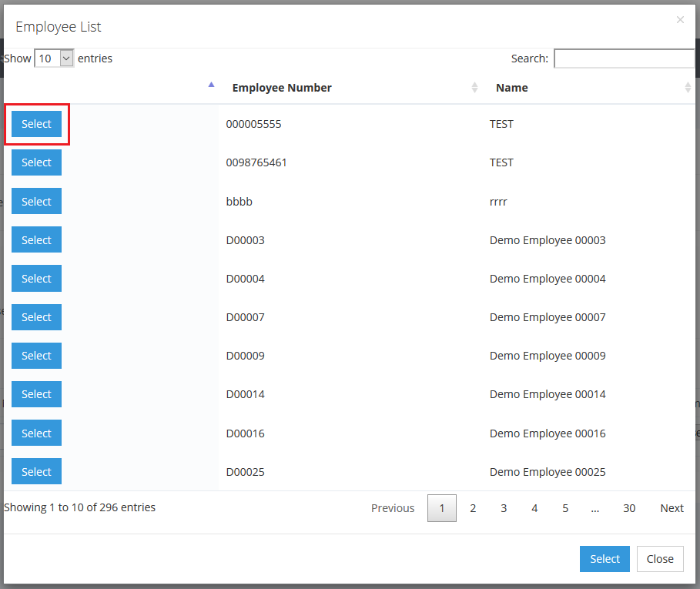
Task: Select Demo Employee 00003
Action: 36,240
